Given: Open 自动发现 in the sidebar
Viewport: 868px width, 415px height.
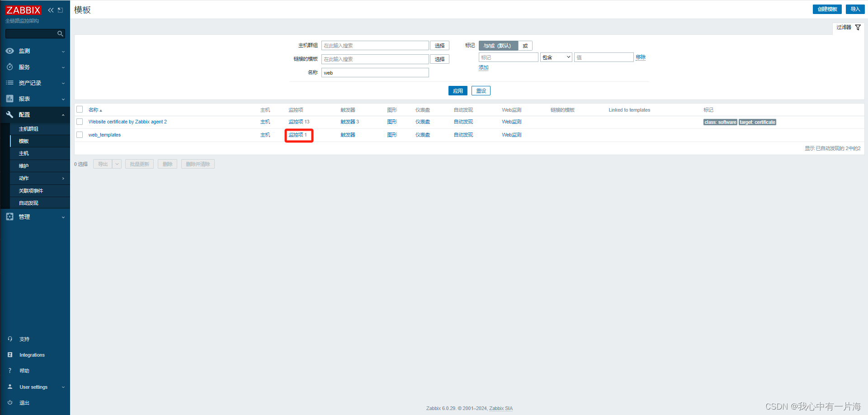Looking at the screenshot, I should pos(40,203).
